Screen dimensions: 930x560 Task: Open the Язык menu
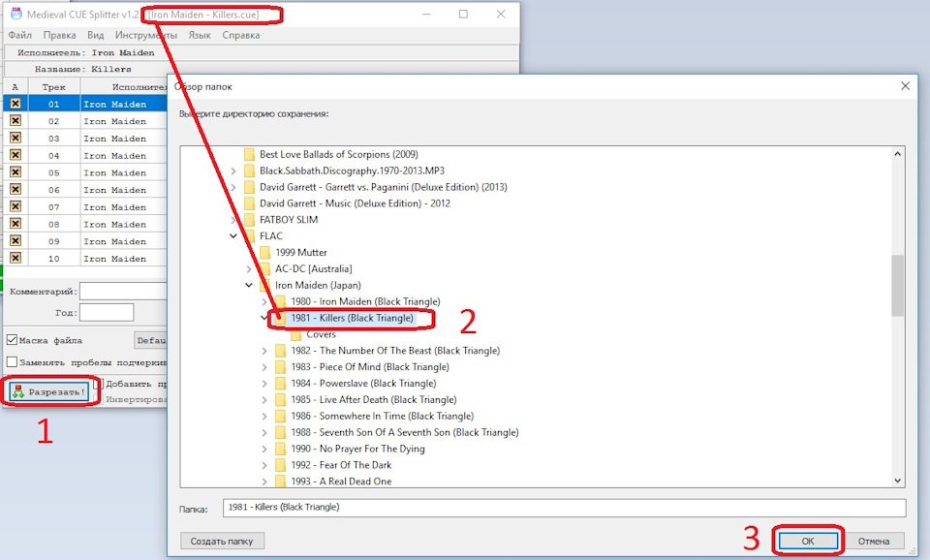(x=200, y=35)
